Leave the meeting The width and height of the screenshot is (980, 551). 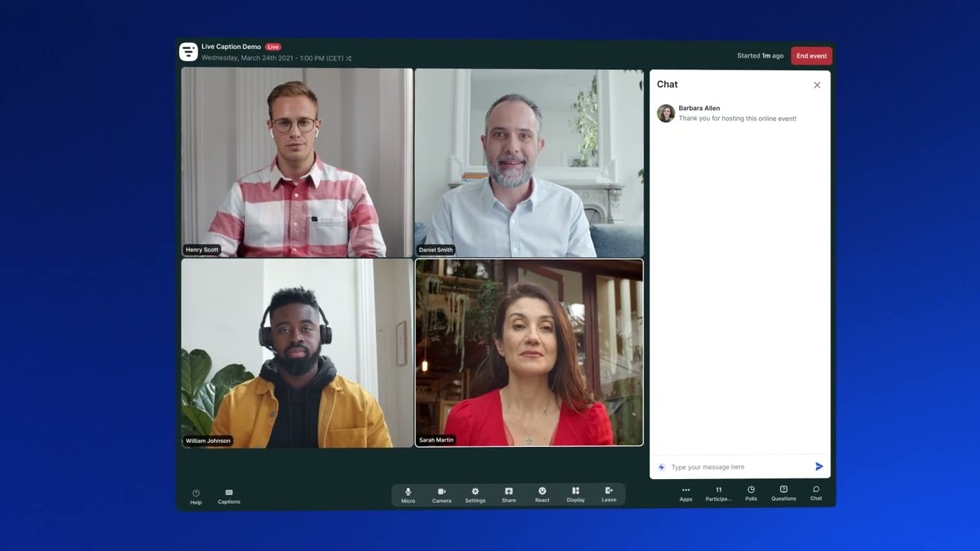[609, 495]
